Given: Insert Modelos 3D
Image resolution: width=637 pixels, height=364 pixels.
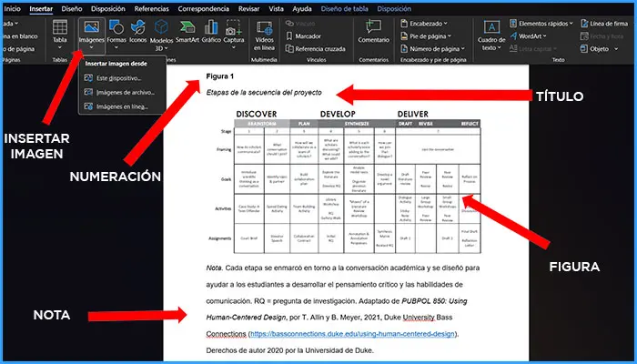Looking at the screenshot, I should pyautogui.click(x=161, y=35).
